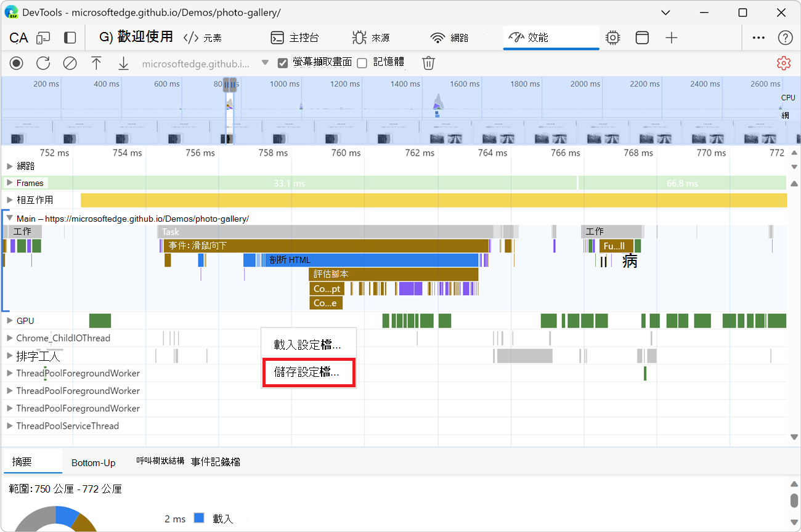The height and width of the screenshot is (532, 801).
Task: Toggle the 螢幕擷取畫面 checkbox
Action: [x=283, y=63]
